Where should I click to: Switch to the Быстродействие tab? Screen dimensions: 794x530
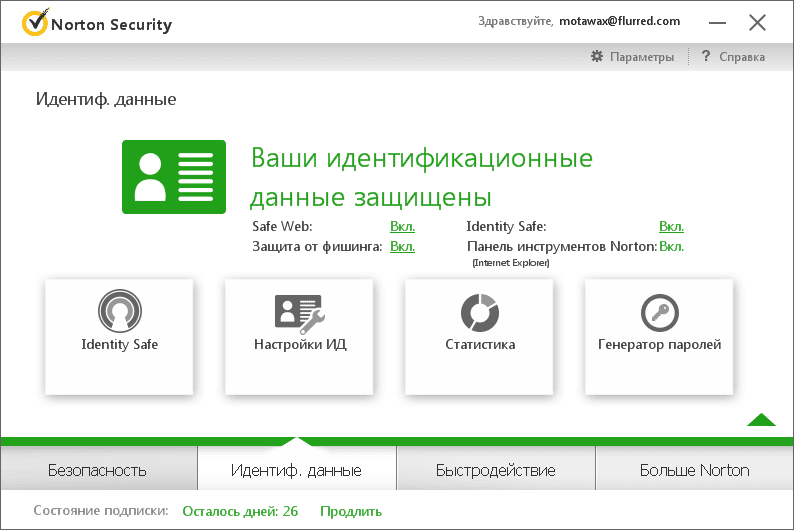point(496,470)
